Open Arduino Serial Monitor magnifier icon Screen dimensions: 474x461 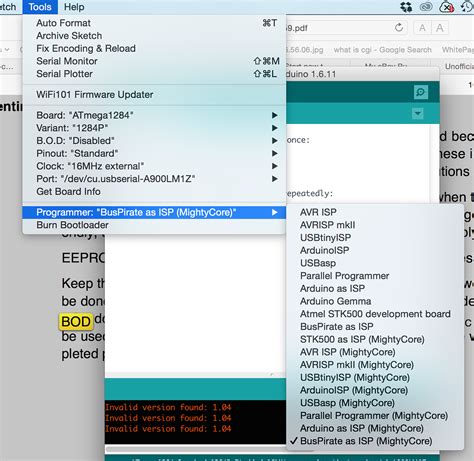(x=421, y=92)
